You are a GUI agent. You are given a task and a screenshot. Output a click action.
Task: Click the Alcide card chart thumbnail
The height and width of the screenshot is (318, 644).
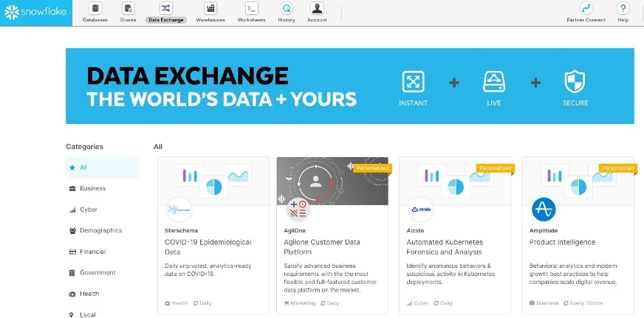click(x=456, y=181)
